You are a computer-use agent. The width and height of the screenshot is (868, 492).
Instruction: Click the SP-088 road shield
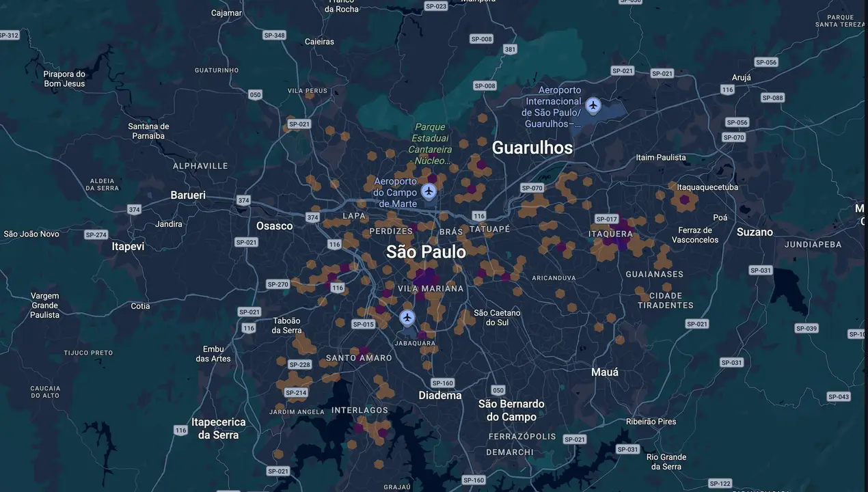[772, 98]
